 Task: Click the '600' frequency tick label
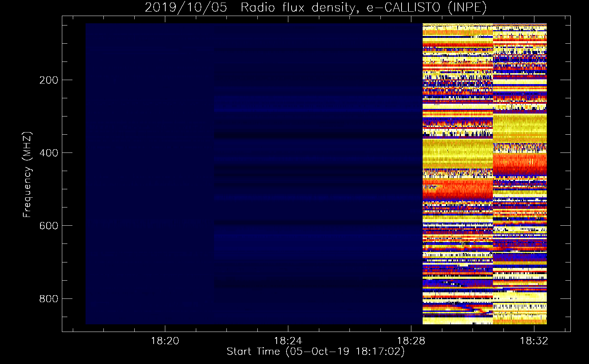pyautogui.click(x=49, y=226)
